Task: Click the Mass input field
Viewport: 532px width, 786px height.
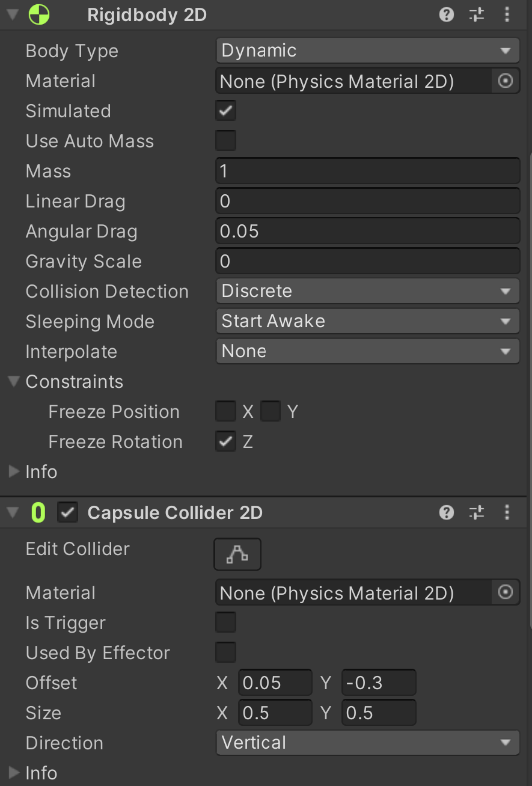Action: pos(367,171)
